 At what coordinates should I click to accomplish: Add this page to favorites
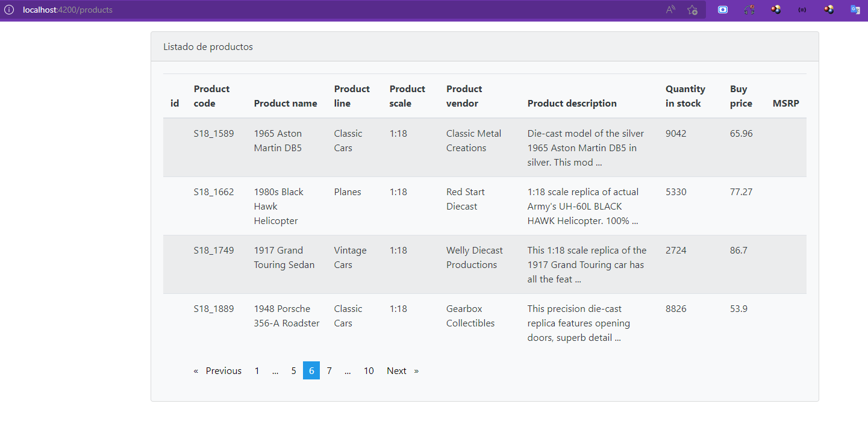pos(693,10)
